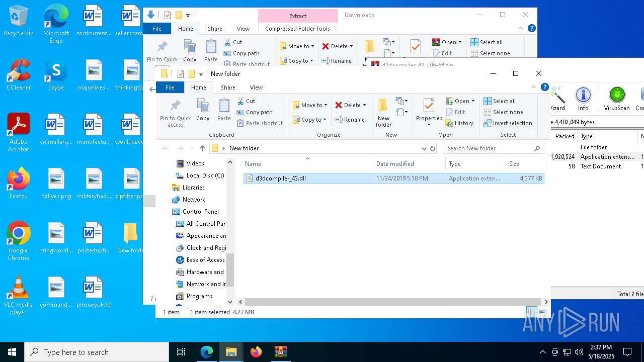Image resolution: width=644 pixels, height=362 pixels.
Task: Click Pin to Quick access in New folder window
Action: tap(175, 113)
